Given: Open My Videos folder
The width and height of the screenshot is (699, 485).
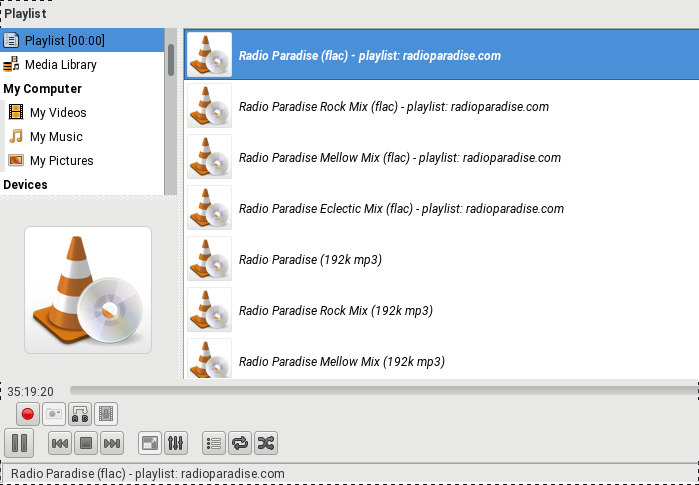Looking at the screenshot, I should pos(84,112).
